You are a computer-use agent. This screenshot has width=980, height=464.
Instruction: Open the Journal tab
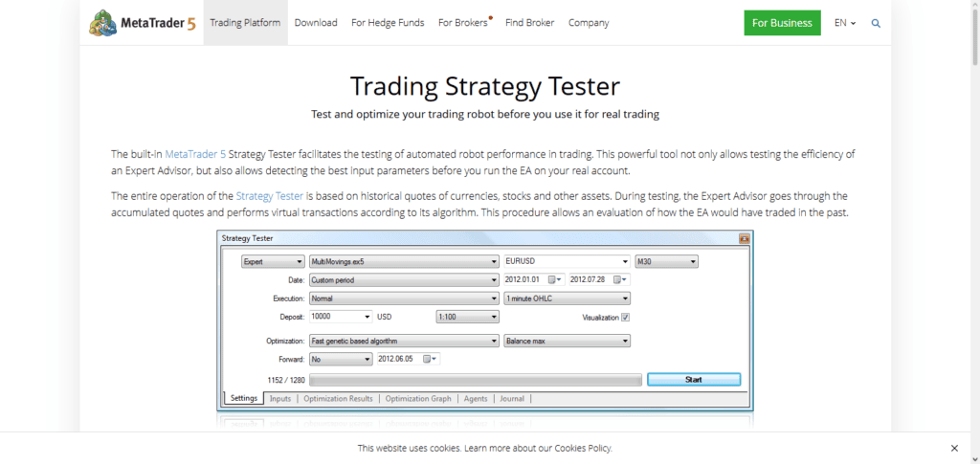pos(512,398)
